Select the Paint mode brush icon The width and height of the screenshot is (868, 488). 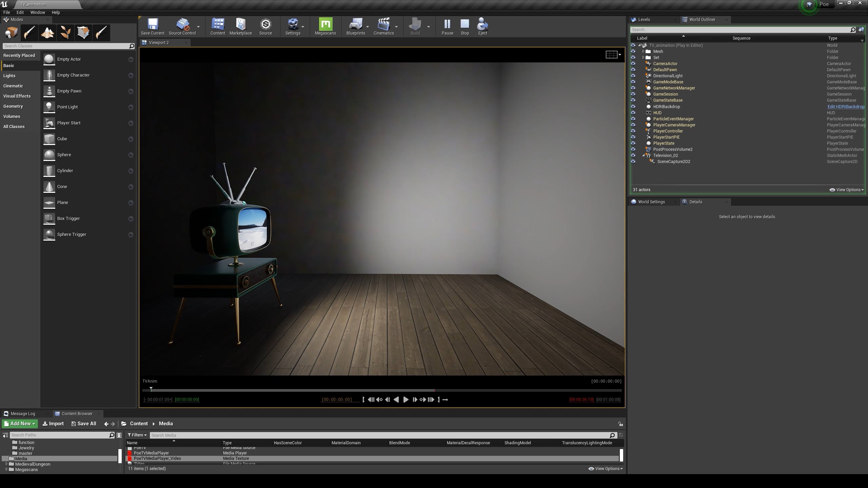(29, 33)
